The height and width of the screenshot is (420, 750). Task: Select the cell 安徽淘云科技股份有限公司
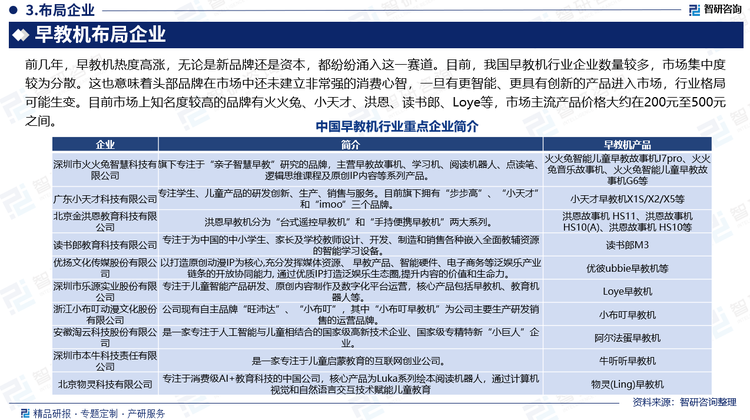tap(105, 337)
